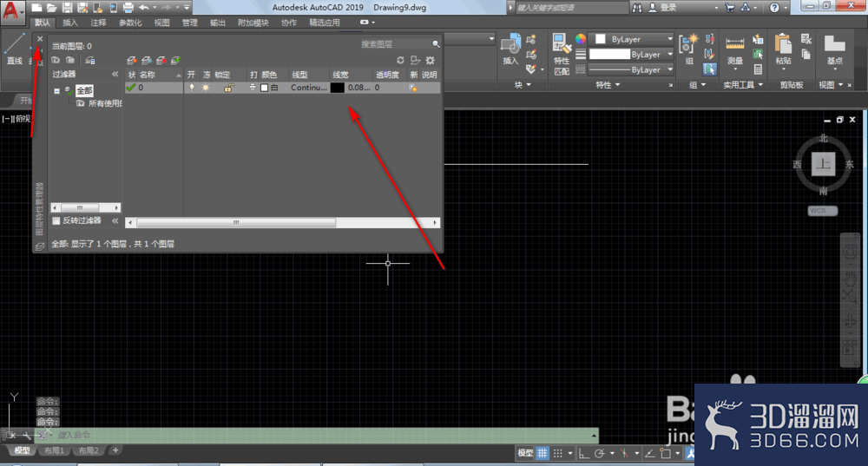The width and height of the screenshot is (868, 466).
Task: Click the Paste (粘贴) tool
Action: [783, 49]
